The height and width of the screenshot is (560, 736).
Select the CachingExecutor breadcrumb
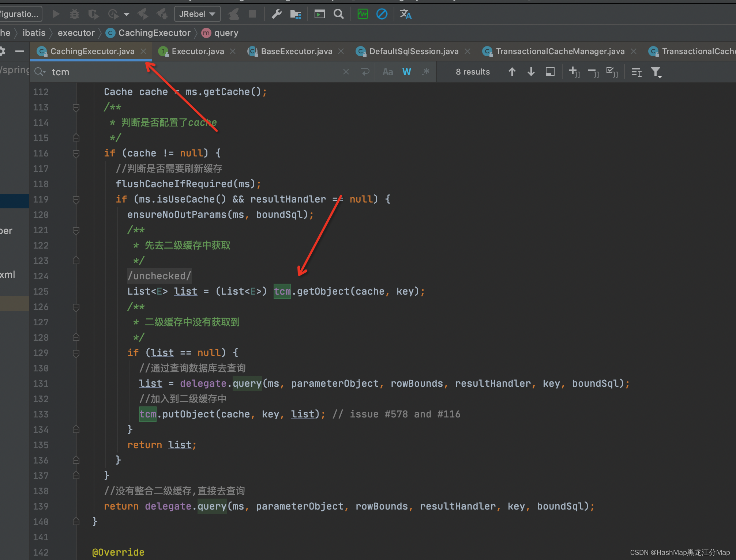click(148, 33)
